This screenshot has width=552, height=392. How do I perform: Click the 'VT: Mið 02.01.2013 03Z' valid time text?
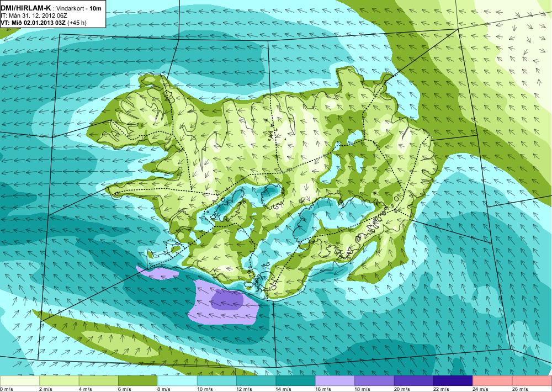pyautogui.click(x=33, y=23)
